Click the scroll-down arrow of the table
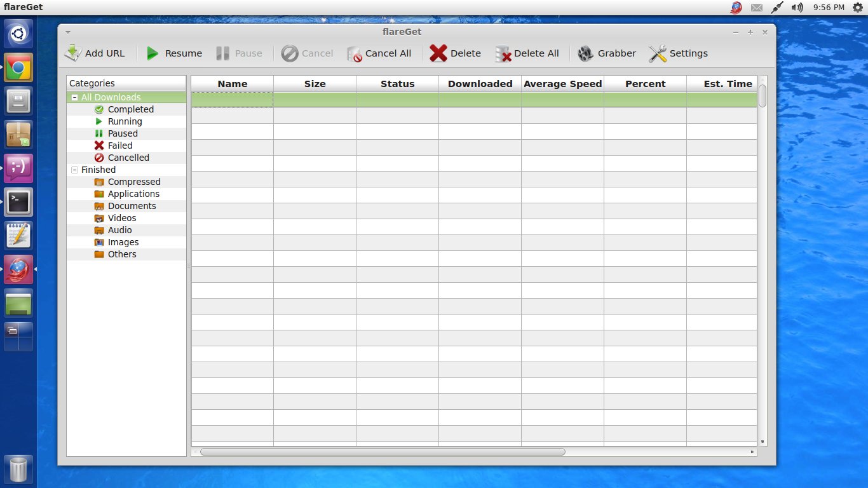 point(763,442)
